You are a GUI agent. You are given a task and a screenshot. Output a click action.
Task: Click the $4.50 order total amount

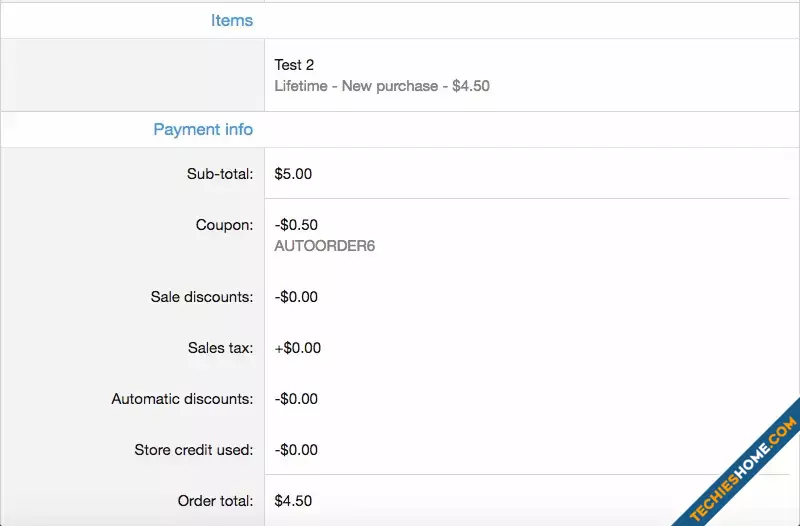pyautogui.click(x=293, y=501)
